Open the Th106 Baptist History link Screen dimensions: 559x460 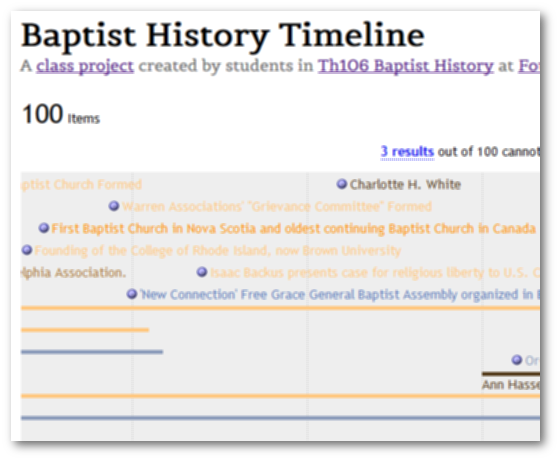click(406, 66)
